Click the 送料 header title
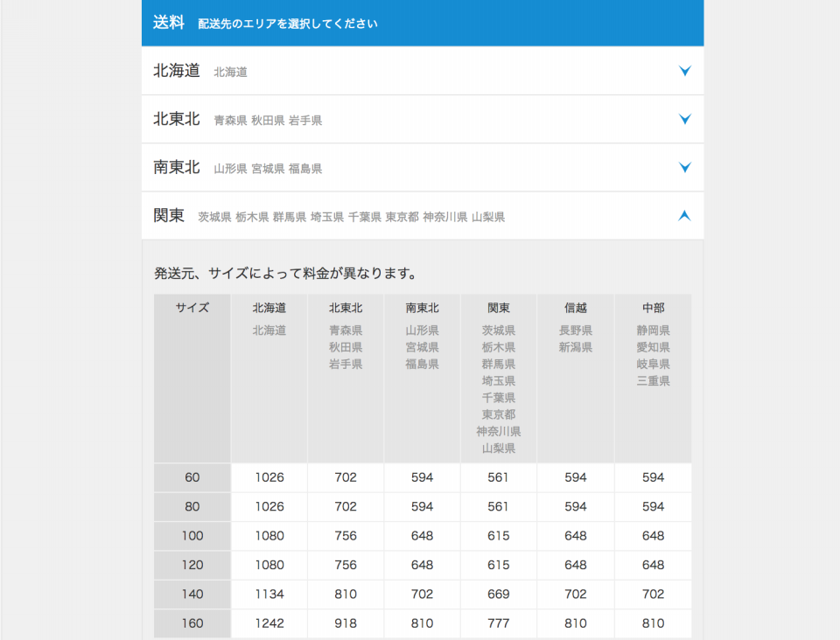This screenshot has height=640, width=840. point(169,23)
